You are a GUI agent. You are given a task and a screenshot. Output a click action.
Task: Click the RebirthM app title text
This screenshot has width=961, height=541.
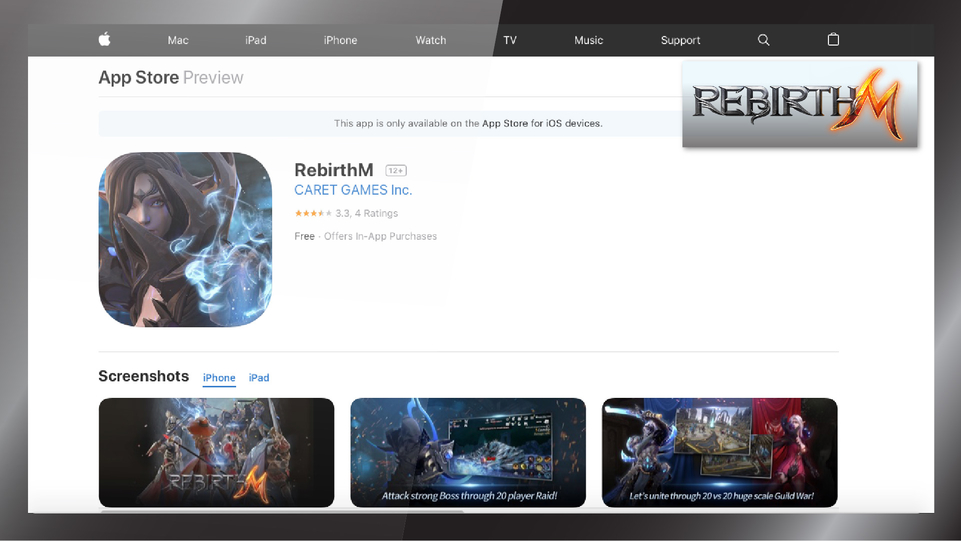(x=333, y=170)
